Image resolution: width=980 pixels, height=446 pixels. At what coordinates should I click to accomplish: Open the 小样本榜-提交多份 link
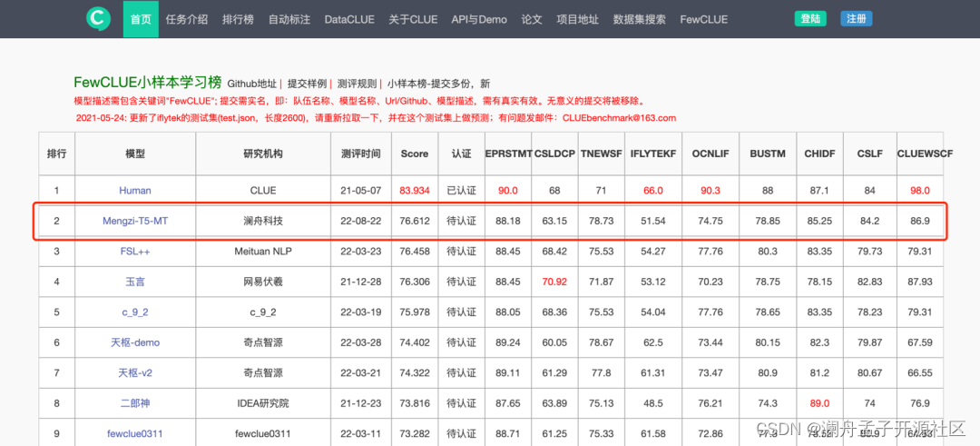coord(439,84)
